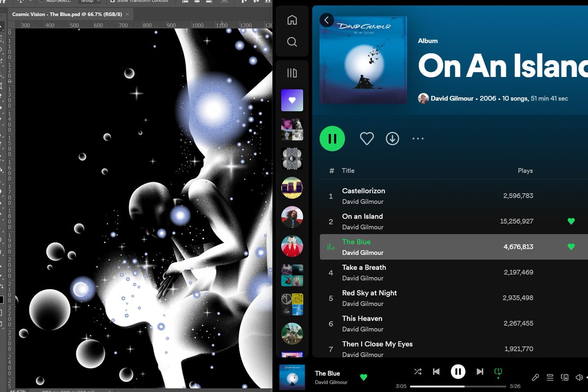Open the circular green landscape sidebar thumbnail

pos(292,333)
